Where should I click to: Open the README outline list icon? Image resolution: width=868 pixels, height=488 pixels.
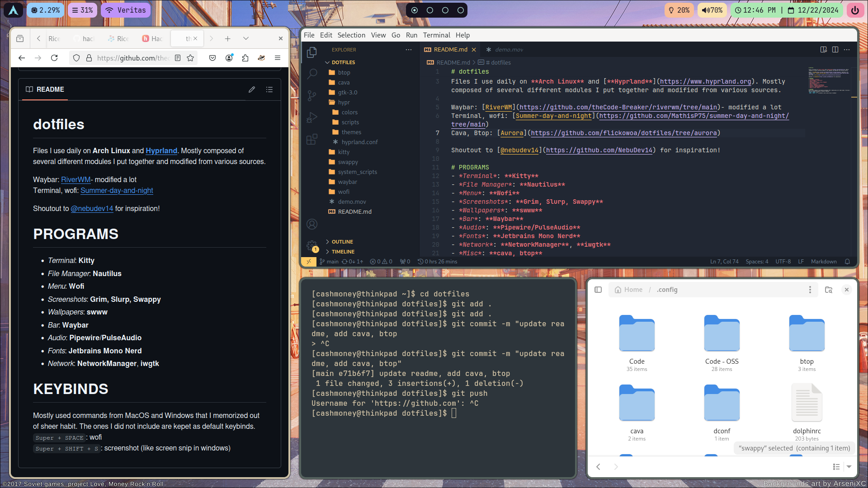click(x=269, y=89)
